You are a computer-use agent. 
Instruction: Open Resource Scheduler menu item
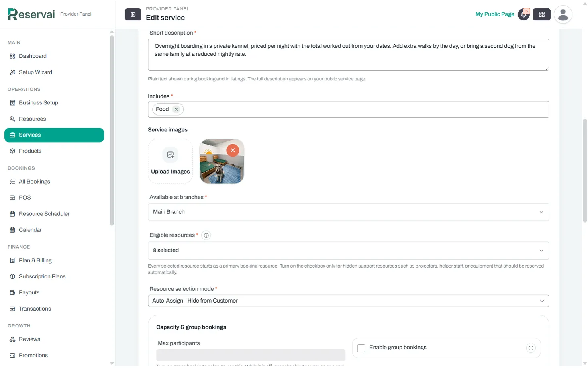(x=44, y=214)
